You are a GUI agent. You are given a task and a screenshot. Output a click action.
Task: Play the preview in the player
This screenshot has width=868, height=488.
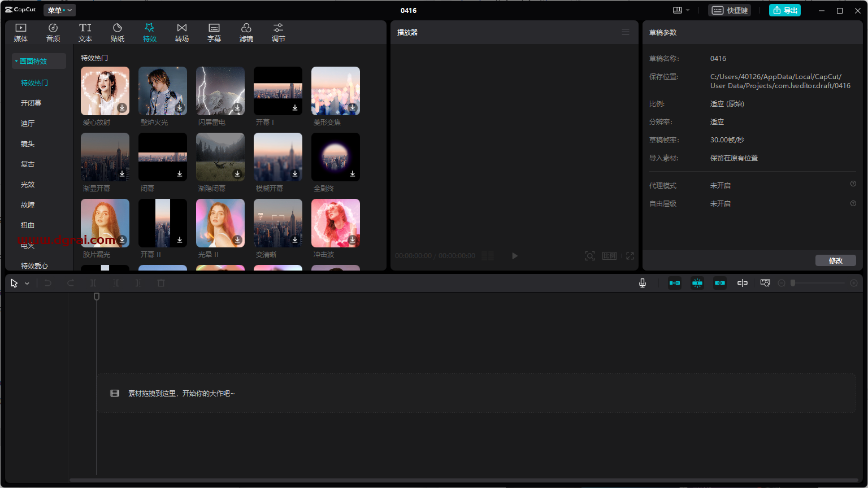click(x=515, y=256)
